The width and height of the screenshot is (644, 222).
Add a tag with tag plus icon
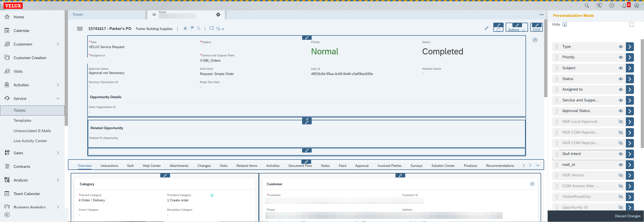pyautogui.click(x=220, y=29)
